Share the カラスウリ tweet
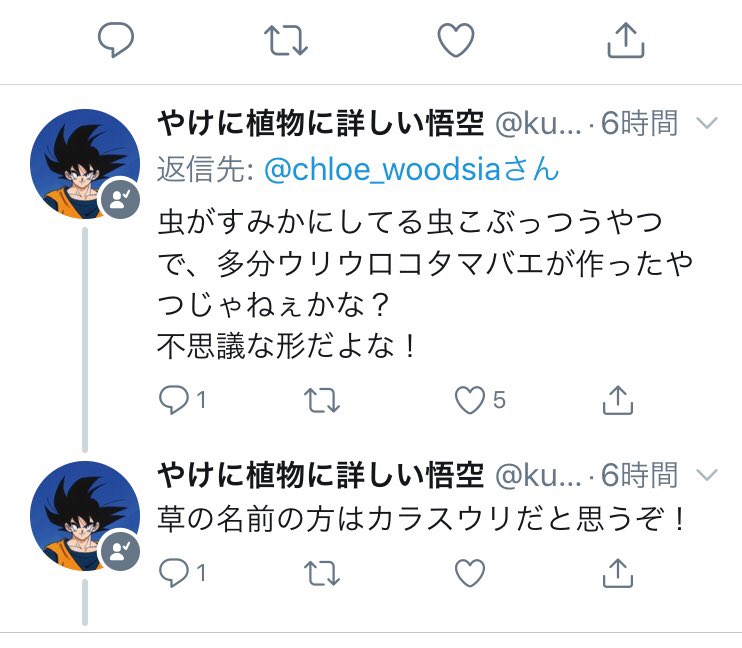This screenshot has height=648, width=742. tap(619, 573)
